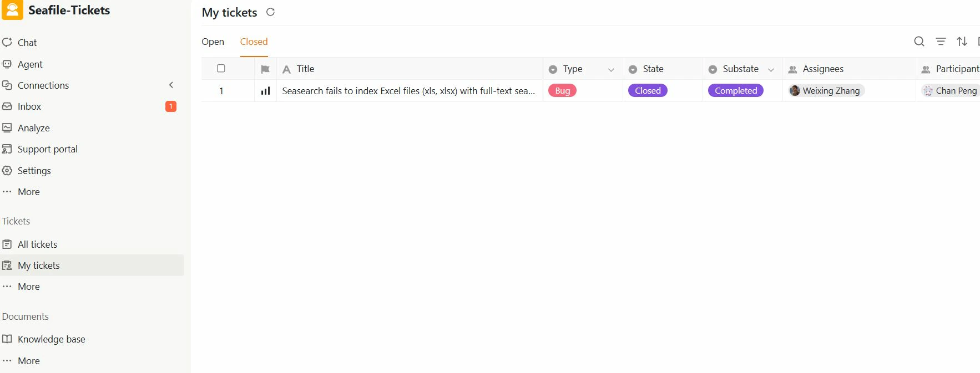Collapse the sidebar with the chevron arrow
980x373 pixels.
coord(171,85)
